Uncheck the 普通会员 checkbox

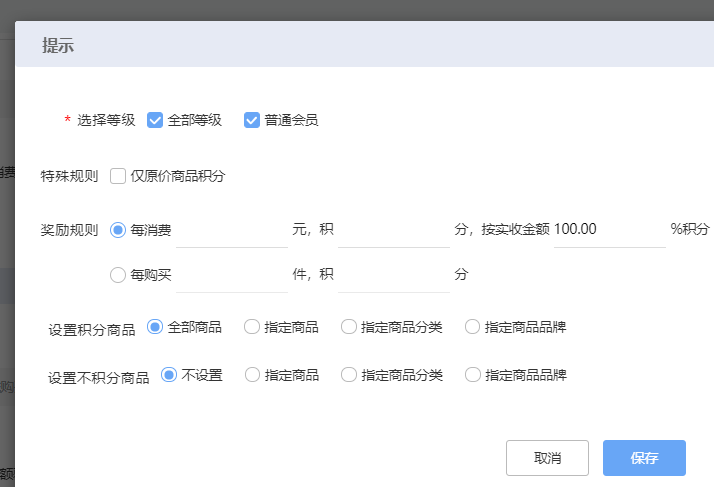[252, 120]
